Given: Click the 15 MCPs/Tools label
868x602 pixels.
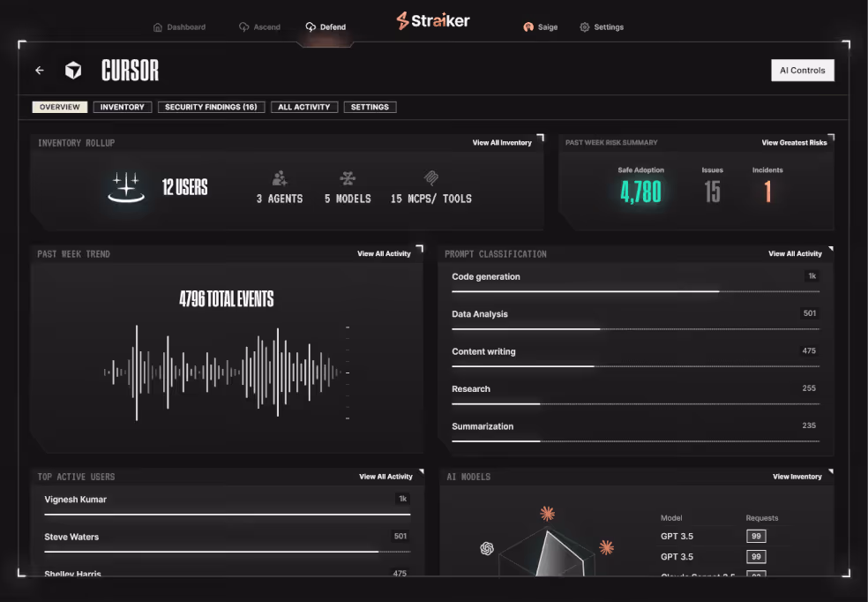Looking at the screenshot, I should (431, 199).
